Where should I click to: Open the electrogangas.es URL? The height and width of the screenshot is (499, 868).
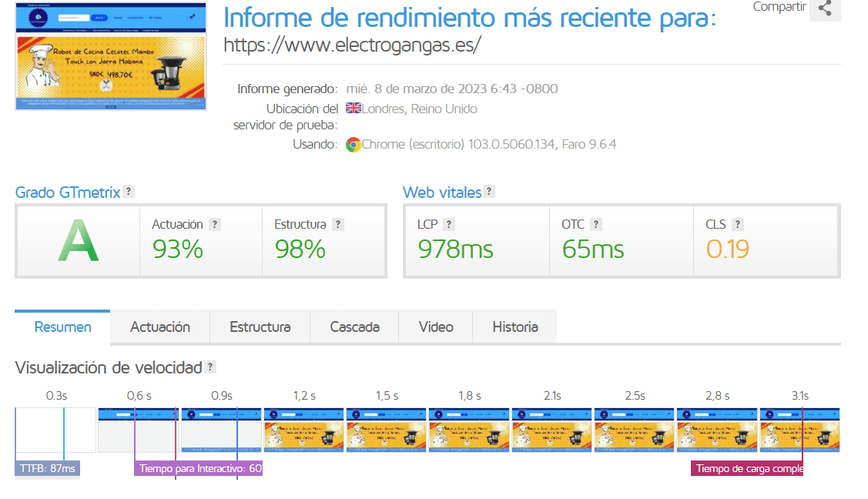pyautogui.click(x=353, y=45)
